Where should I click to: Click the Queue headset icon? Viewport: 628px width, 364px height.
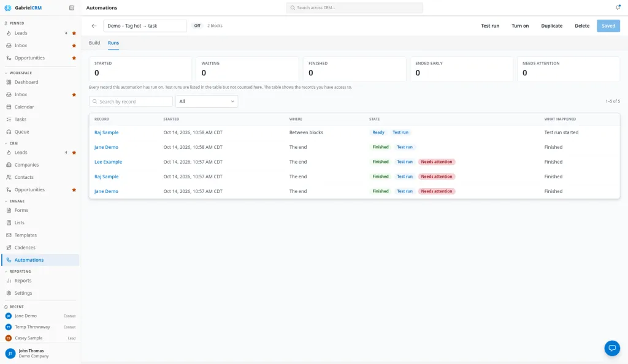click(9, 132)
